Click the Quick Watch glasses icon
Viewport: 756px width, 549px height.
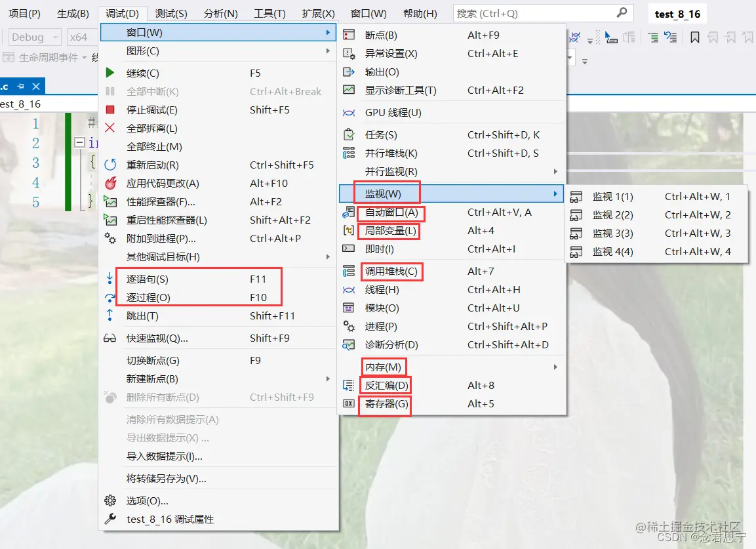[x=109, y=338]
